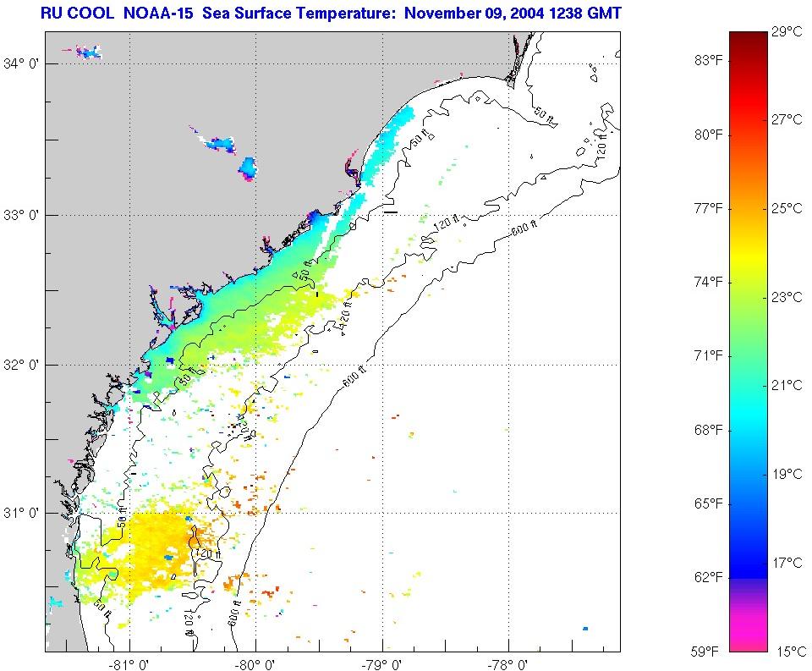Screen dimensions: 812x671
Task: Select the 34° 0' latitude label
Action: 22,63
